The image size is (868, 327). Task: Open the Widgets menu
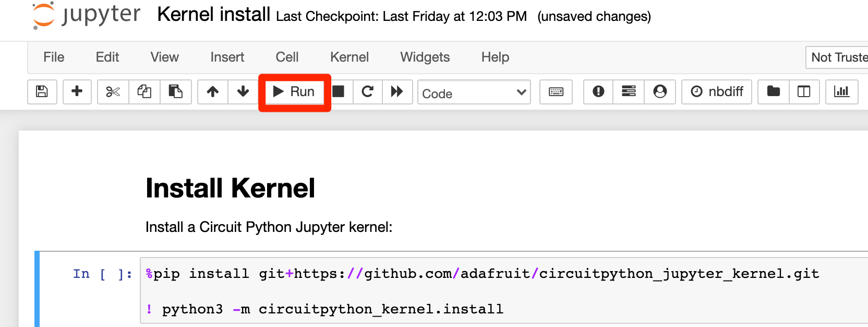(425, 57)
